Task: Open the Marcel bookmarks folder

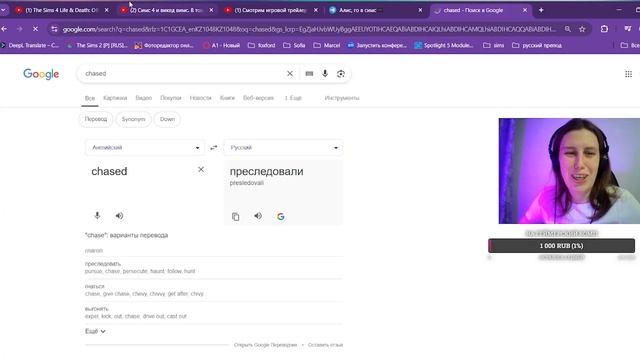Action: click(327, 45)
